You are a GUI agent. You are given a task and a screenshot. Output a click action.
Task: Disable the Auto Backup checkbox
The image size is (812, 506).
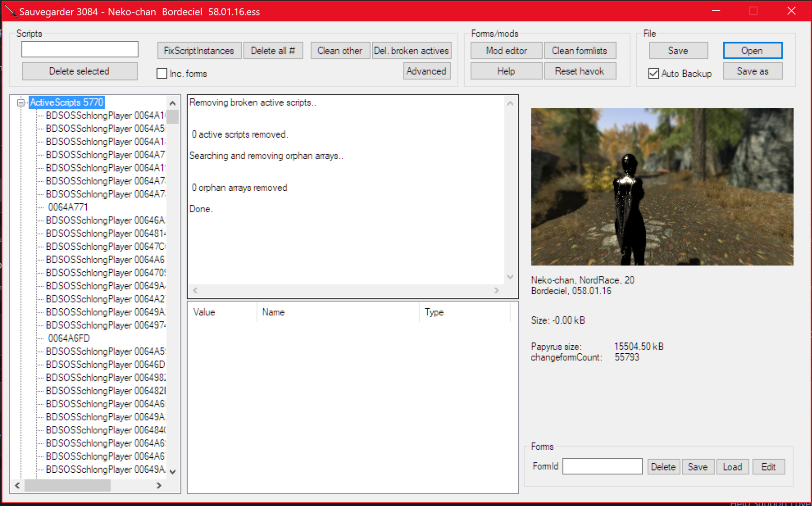(x=654, y=74)
